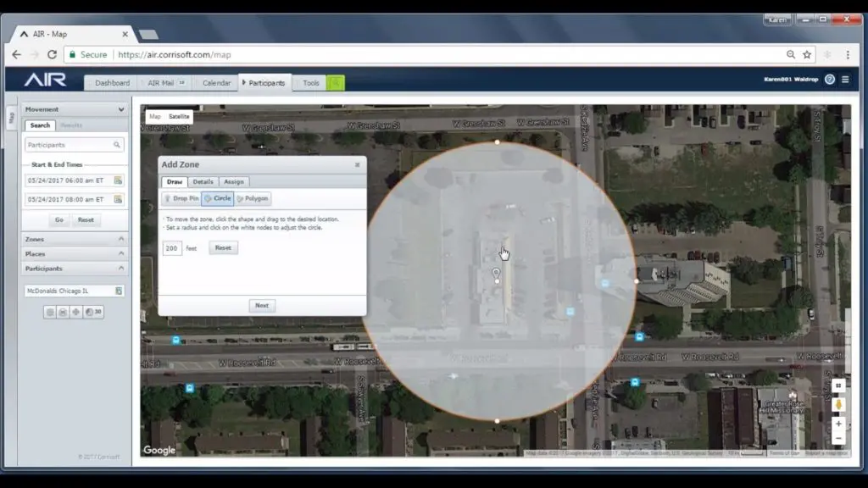Switch to the Details tab in Add Zone

coord(203,181)
